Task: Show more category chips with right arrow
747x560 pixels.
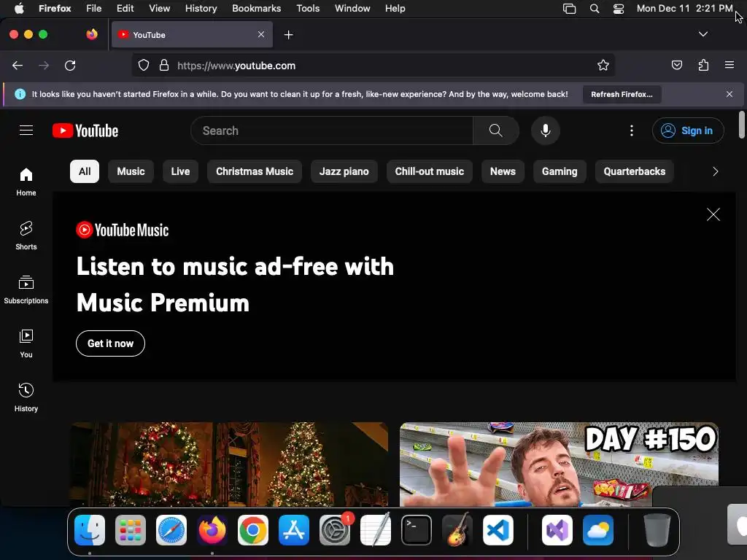Action: (x=715, y=171)
